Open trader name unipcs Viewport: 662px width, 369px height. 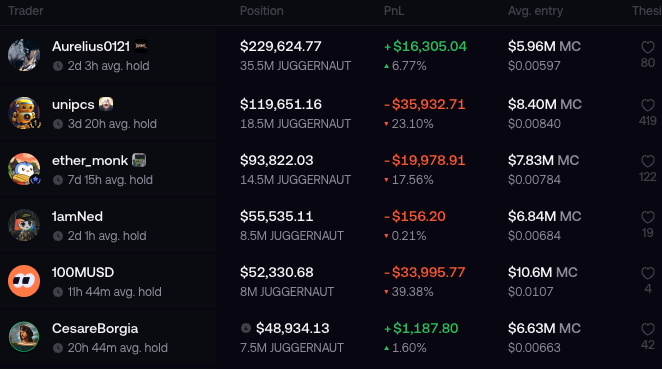point(73,104)
